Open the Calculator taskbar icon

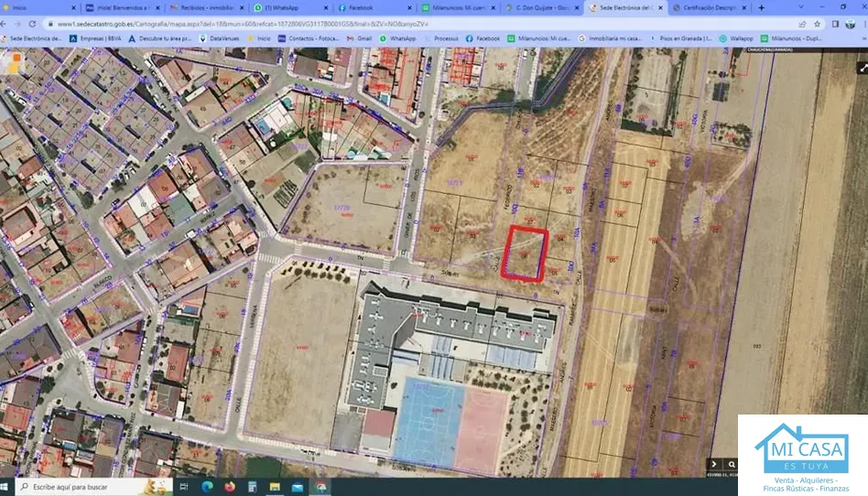(253, 487)
